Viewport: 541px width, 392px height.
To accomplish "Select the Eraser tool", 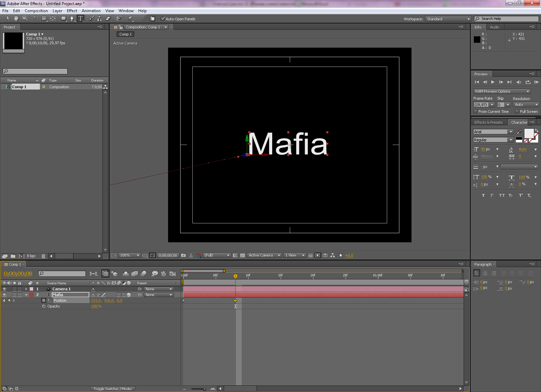I will [108, 19].
